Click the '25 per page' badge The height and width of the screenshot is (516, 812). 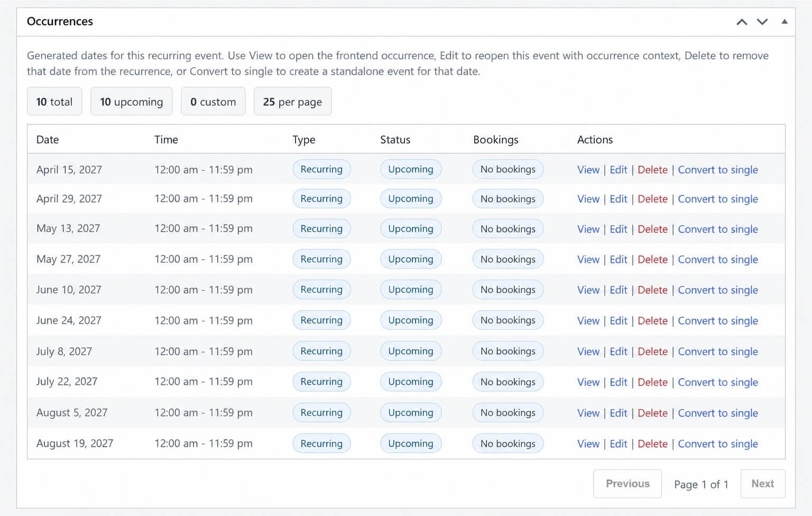pos(292,102)
